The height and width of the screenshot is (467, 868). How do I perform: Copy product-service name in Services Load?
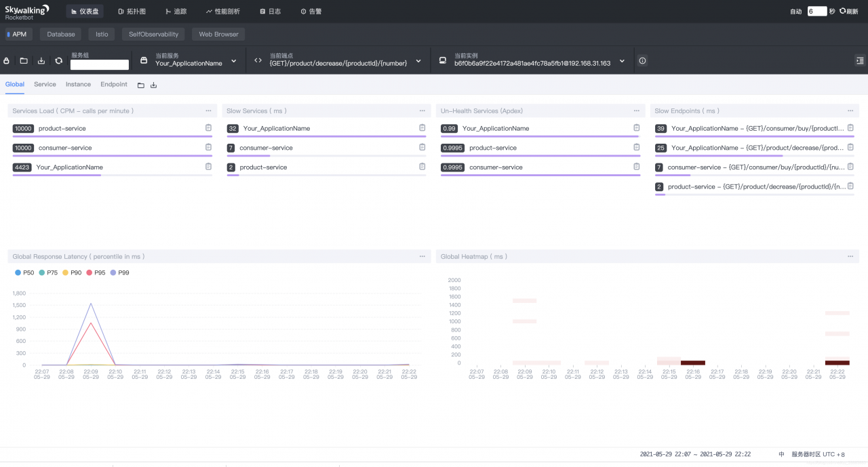(209, 127)
